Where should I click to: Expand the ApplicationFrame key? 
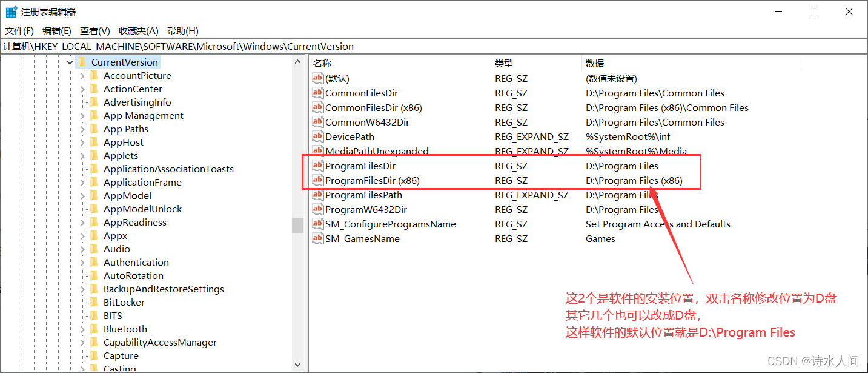coord(82,182)
